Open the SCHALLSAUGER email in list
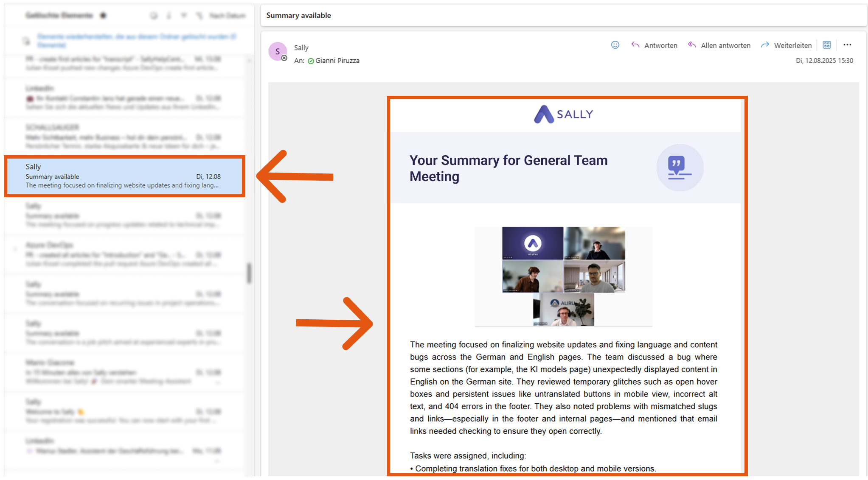 [x=125, y=137]
